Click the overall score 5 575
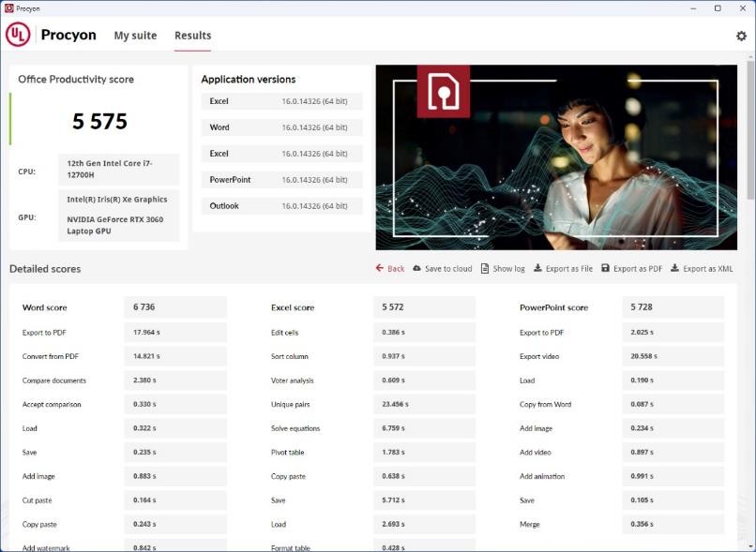Viewport: 756px width, 552px height. tap(99, 122)
